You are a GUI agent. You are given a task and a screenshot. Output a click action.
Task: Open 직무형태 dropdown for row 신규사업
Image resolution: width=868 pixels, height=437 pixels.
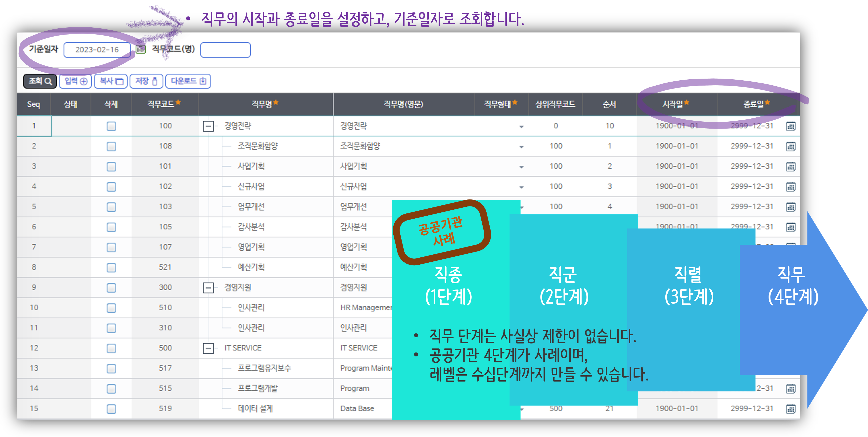pyautogui.click(x=521, y=187)
